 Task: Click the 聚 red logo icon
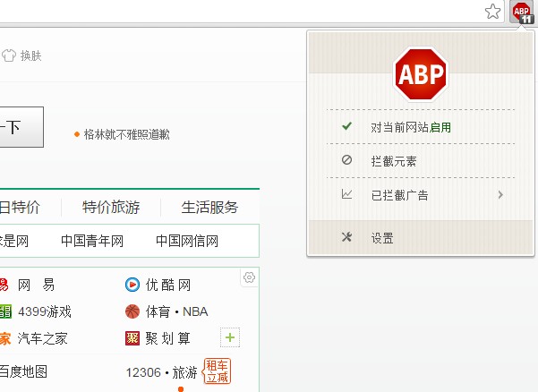pyautogui.click(x=132, y=338)
